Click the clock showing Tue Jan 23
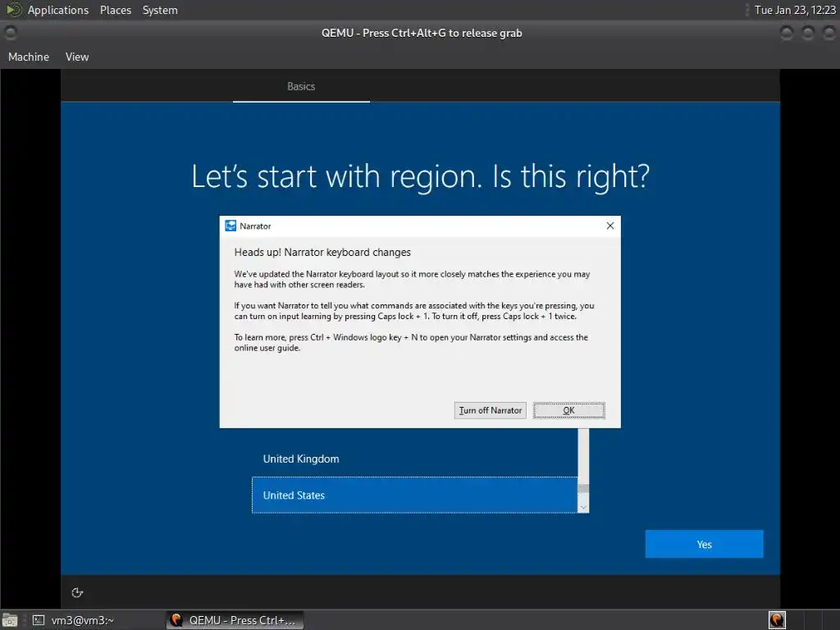The width and height of the screenshot is (840, 630). (x=794, y=10)
